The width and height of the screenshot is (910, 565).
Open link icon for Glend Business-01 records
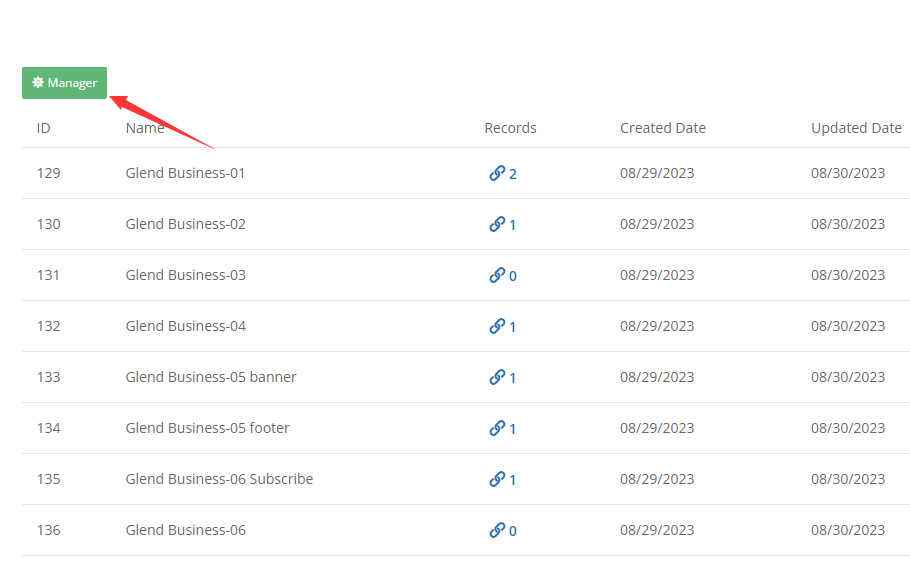497,173
